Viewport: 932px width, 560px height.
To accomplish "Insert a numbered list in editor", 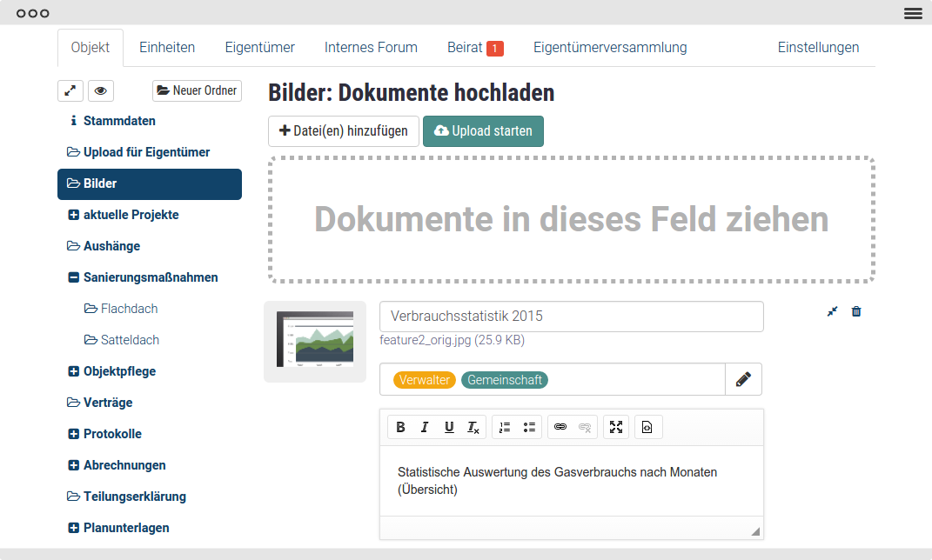I will coord(505,427).
